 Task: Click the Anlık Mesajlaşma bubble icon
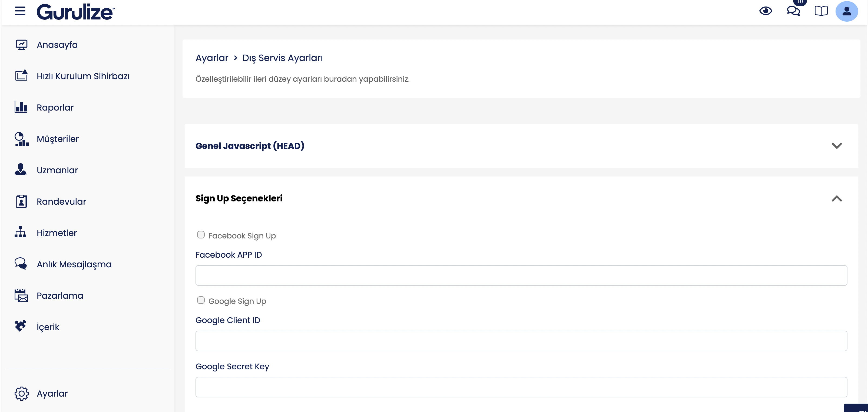[21, 263]
